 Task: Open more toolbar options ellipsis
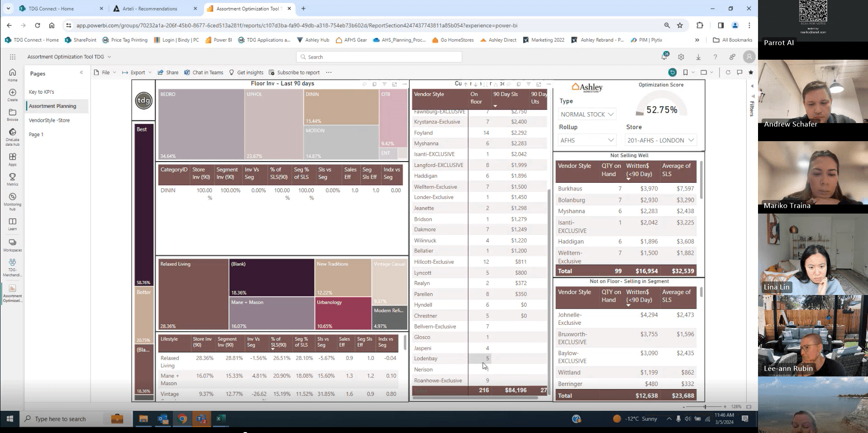pos(329,72)
